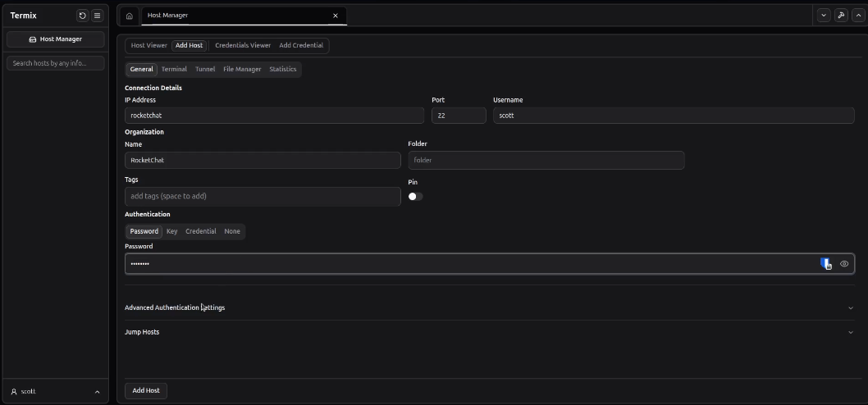Viewport: 868px width, 405px height.
Task: Click the Add Host submit button
Action: click(x=146, y=390)
